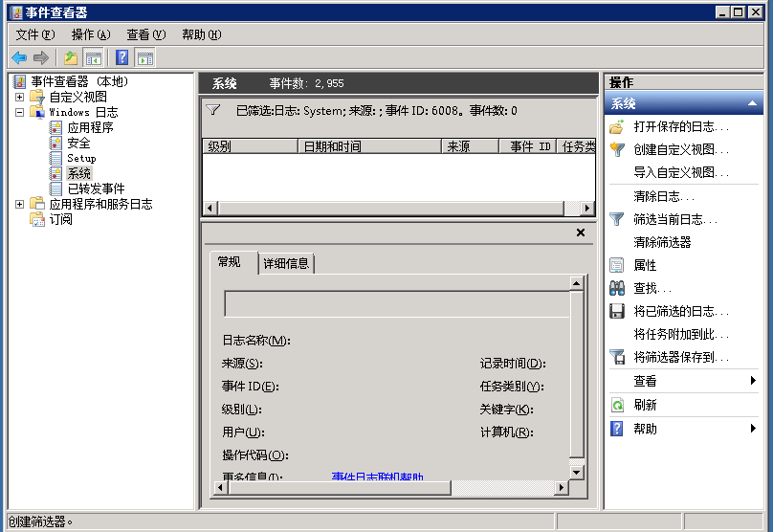Click the 事件日志联机帮助 link
773x532 pixels.
[x=377, y=477]
